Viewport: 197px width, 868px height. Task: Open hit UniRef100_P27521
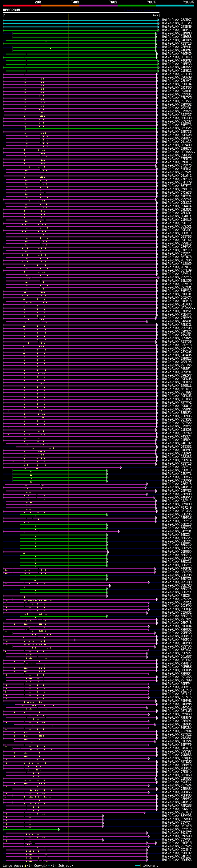point(177,172)
